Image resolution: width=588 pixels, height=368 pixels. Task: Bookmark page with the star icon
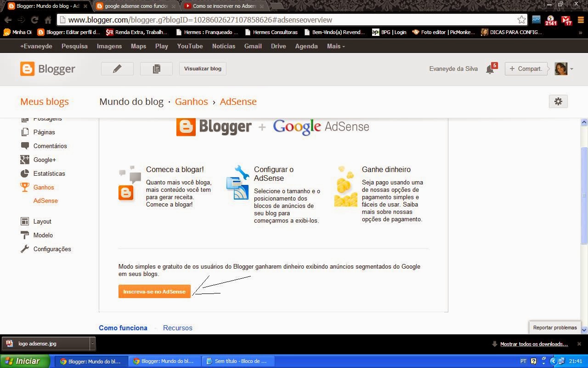pyautogui.click(x=521, y=20)
